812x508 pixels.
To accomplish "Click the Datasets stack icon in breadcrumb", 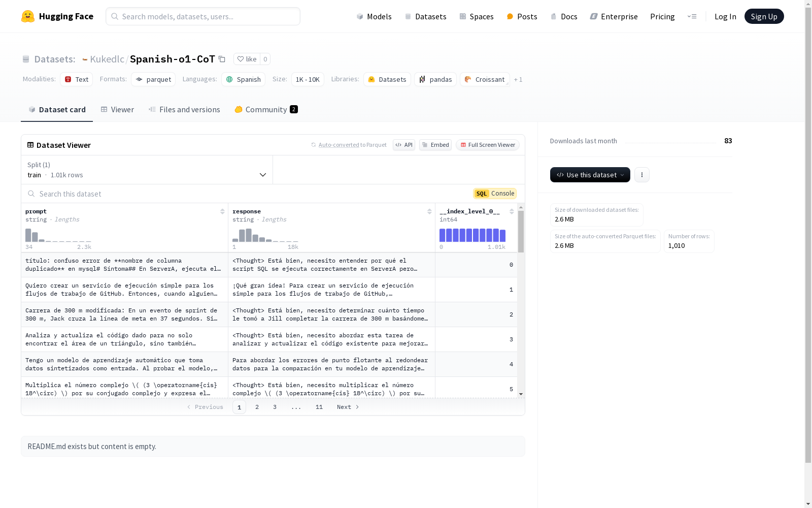I will pyautogui.click(x=26, y=59).
